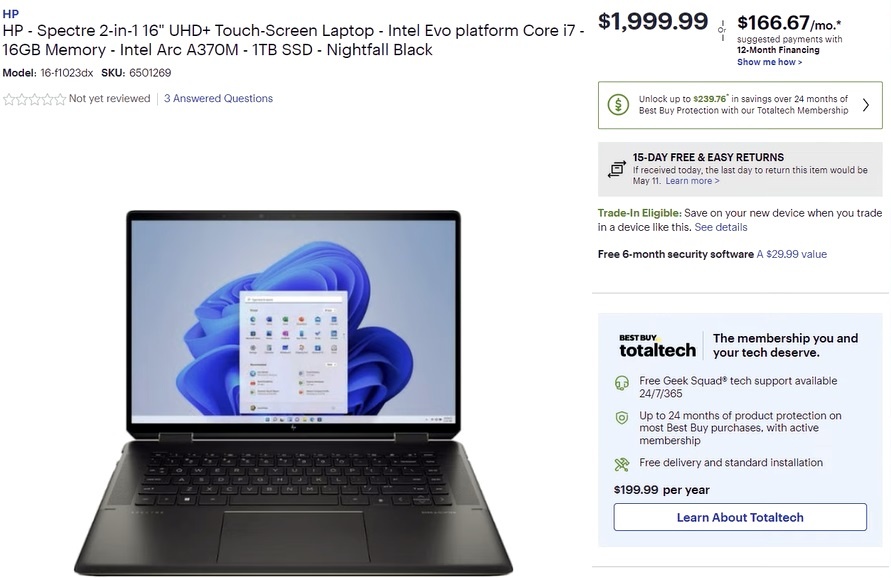This screenshot has width=891, height=578.
Task: Click the installation tools icon
Action: click(622, 464)
